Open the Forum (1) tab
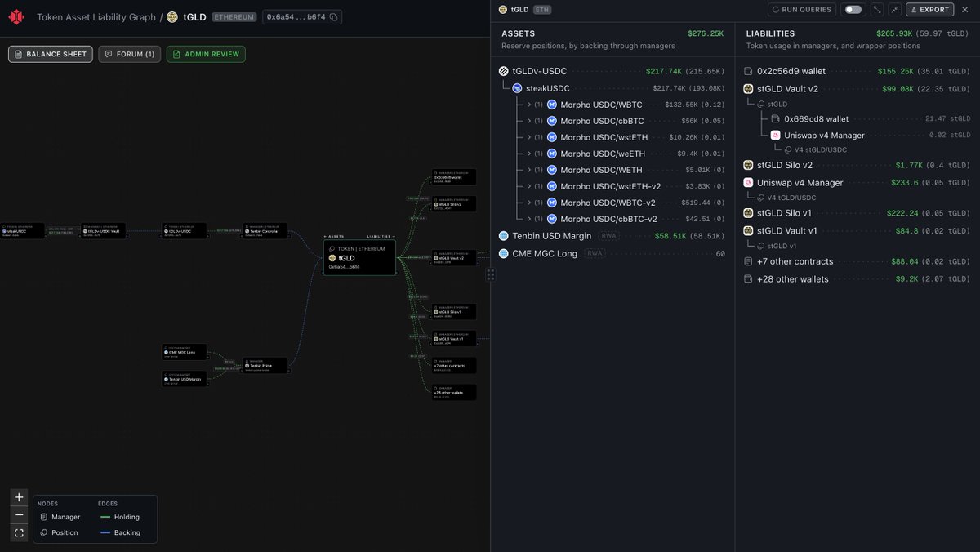The image size is (980, 552). click(x=130, y=54)
